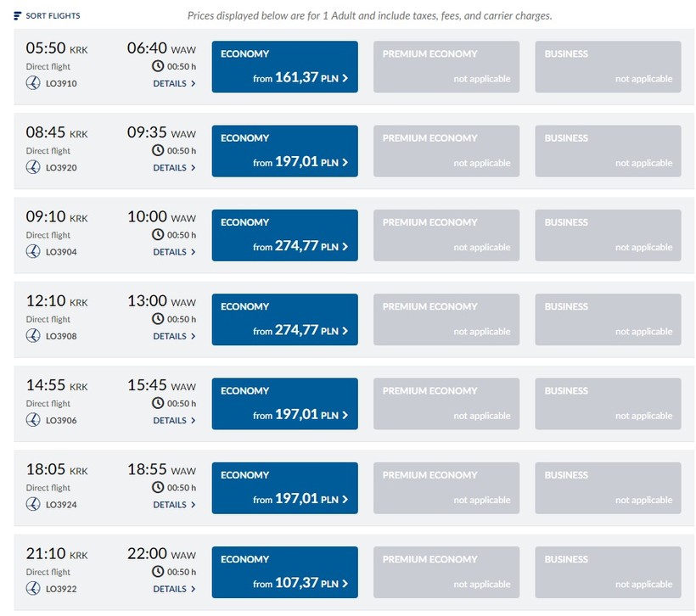The image size is (696, 616).
Task: Click Premium Economy box for flight LO3910
Action: tap(446, 67)
